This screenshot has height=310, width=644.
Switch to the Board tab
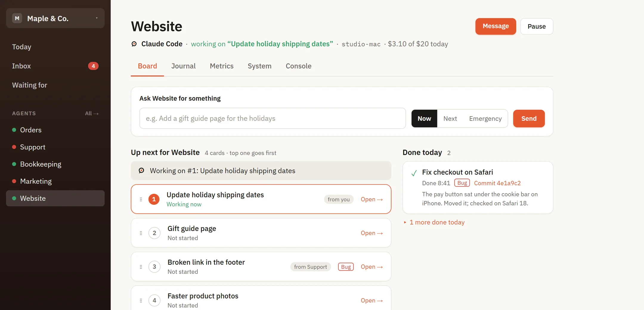pos(147,66)
